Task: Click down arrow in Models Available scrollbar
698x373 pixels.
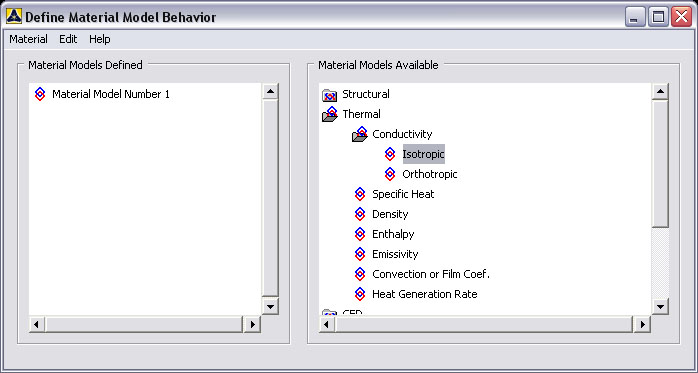Action: point(660,306)
